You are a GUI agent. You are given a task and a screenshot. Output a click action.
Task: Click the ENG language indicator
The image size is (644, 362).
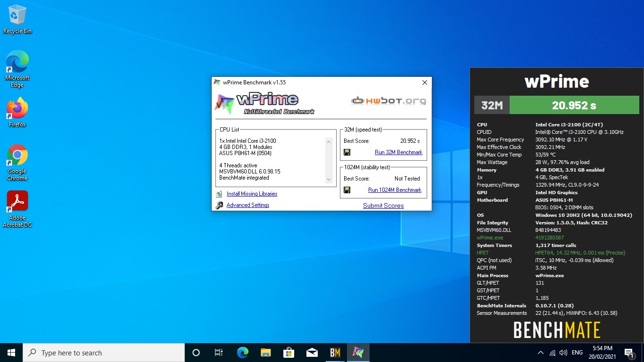577,353
